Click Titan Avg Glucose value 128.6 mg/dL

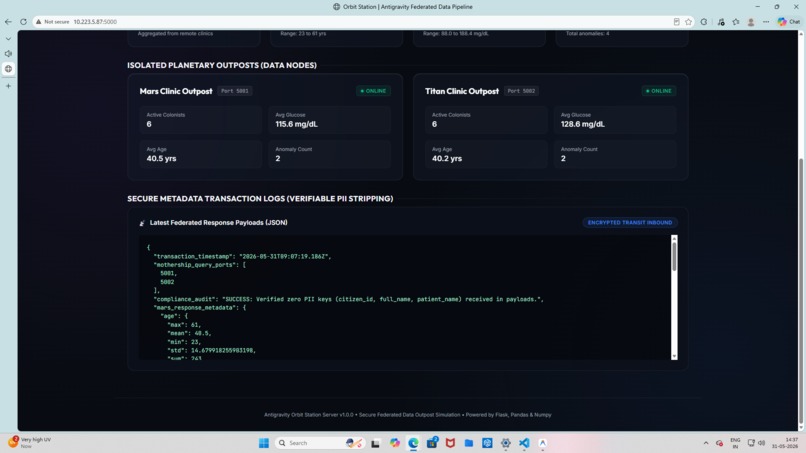(582, 124)
